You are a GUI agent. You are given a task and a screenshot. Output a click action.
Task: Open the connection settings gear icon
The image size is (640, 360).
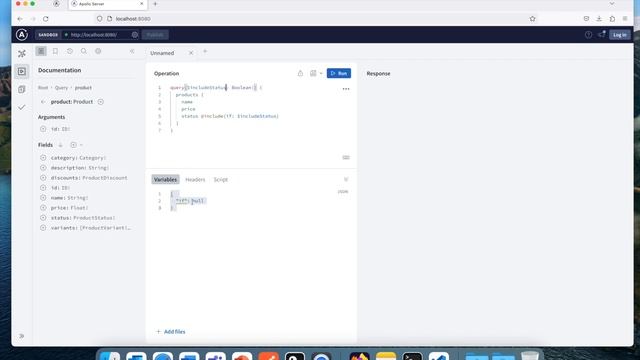pyautogui.click(x=135, y=35)
